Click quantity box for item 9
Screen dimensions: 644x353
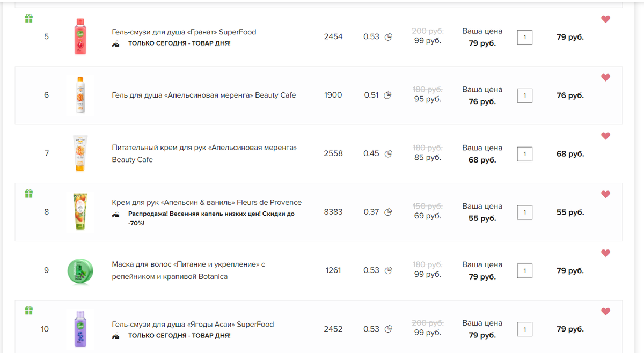524,271
